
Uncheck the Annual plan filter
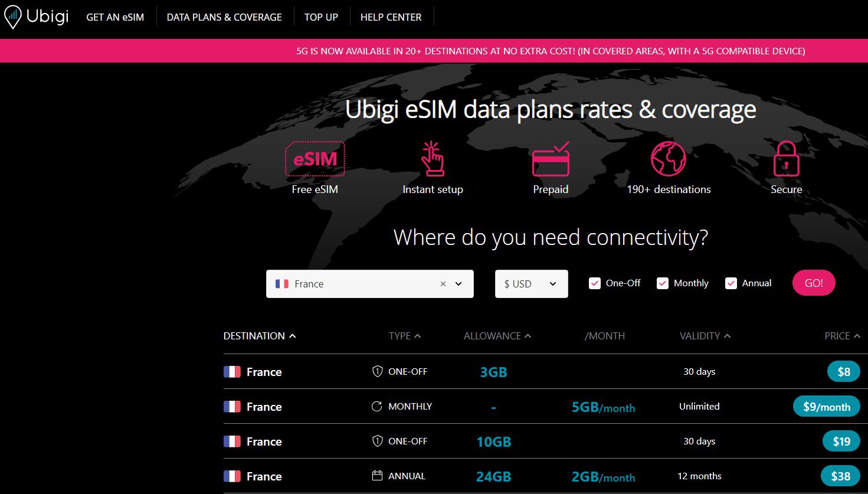pos(731,283)
